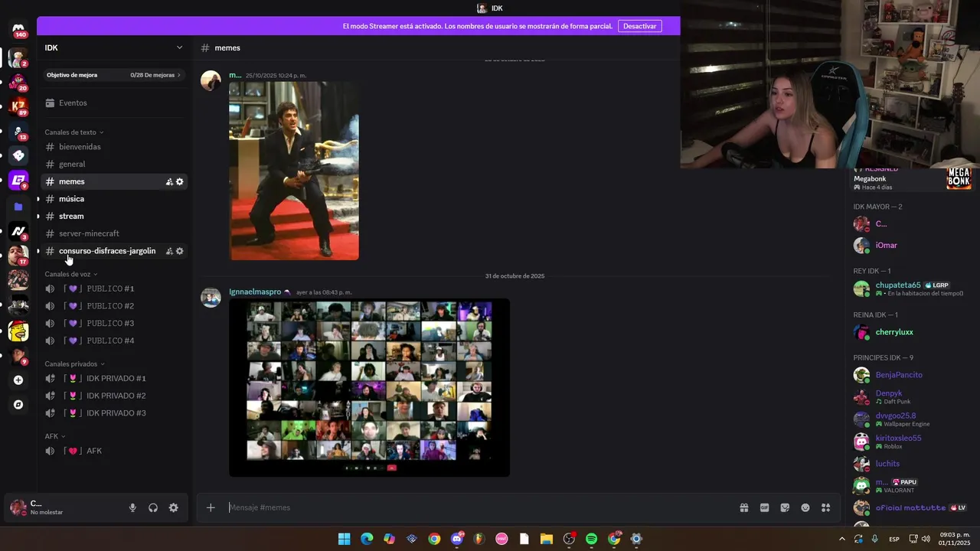This screenshot has height=551, width=980.
Task: Open invite icon on memes channel
Action: (169, 181)
